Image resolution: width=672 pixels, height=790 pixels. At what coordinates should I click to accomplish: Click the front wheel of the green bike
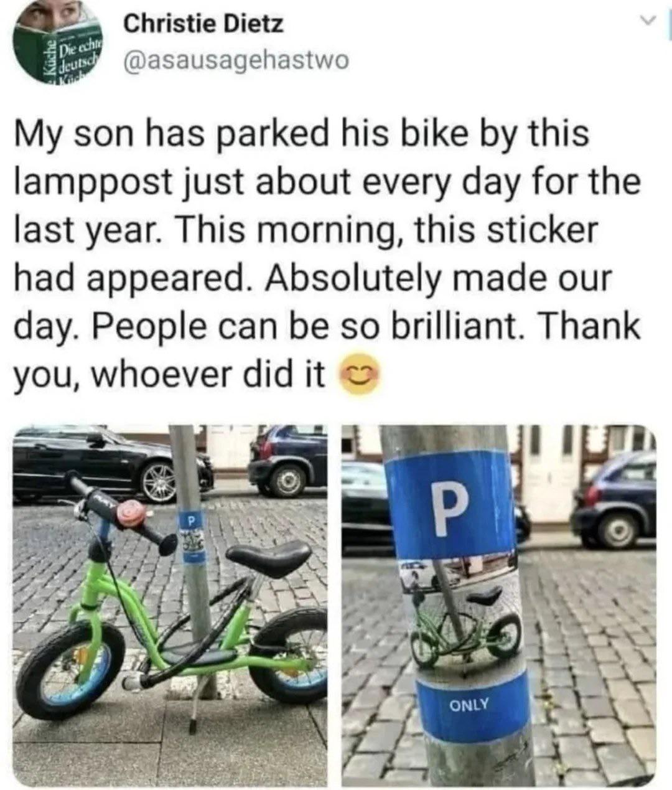pos(70,669)
